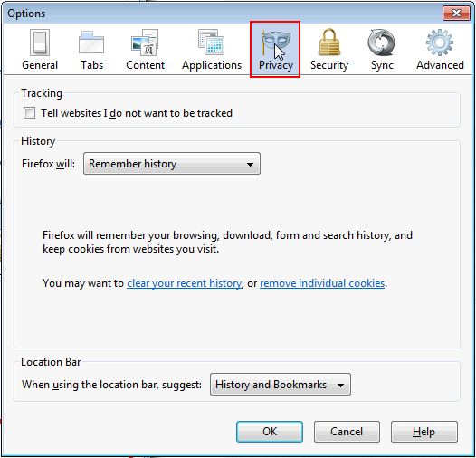Click the clear your recent history link
The image size is (476, 458).
(185, 283)
